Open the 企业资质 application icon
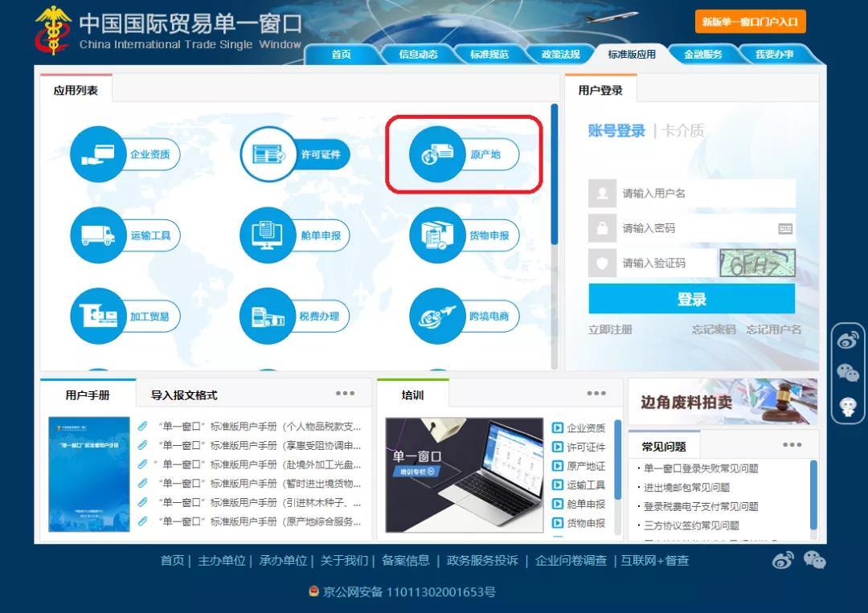This screenshot has height=613, width=868. tap(125, 153)
